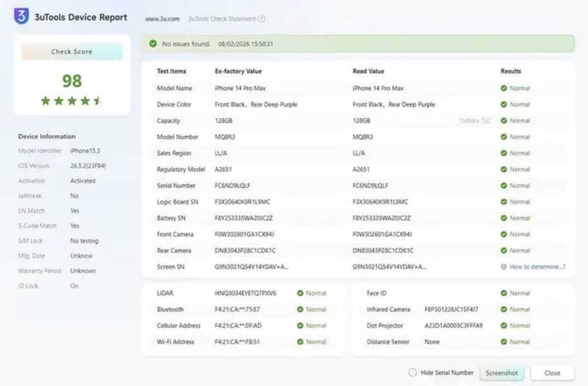Viewport: 588px width, 386px height.
Task: Select the Infrared Camera serial F8P301226JC15F4J7
Action: click(x=451, y=309)
